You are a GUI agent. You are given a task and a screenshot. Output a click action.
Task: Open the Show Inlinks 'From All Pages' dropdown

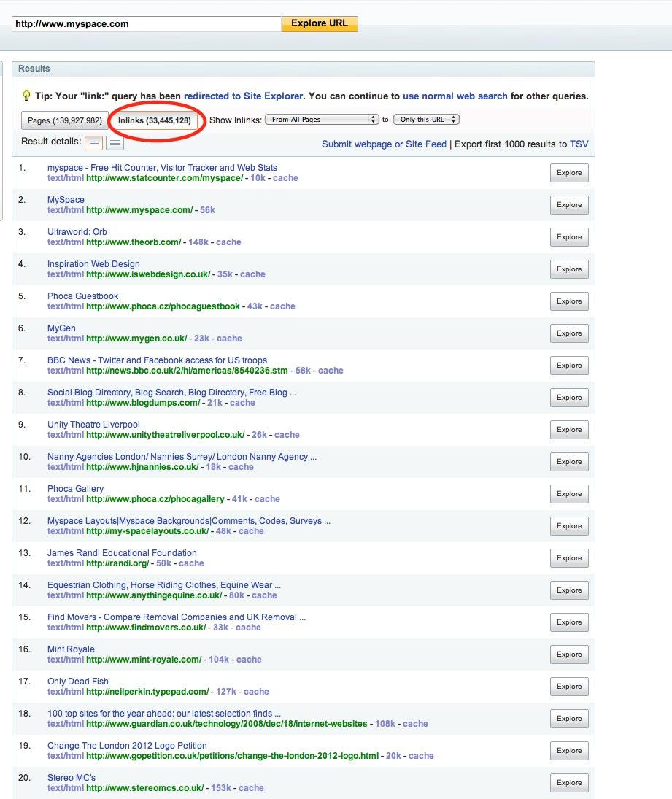pos(322,119)
